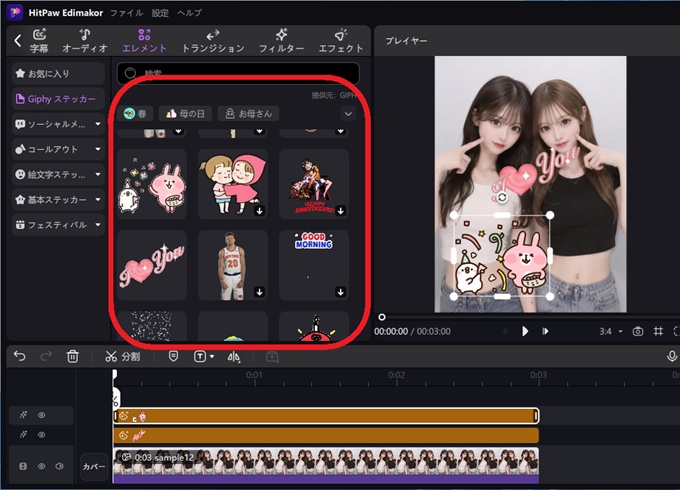Step to the previous frame
Viewport: 680px width, 490px height.
coord(506,331)
